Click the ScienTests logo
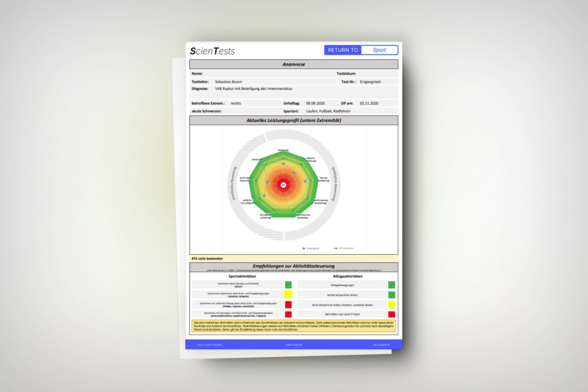Screen dimensions: 588x392 (212, 51)
